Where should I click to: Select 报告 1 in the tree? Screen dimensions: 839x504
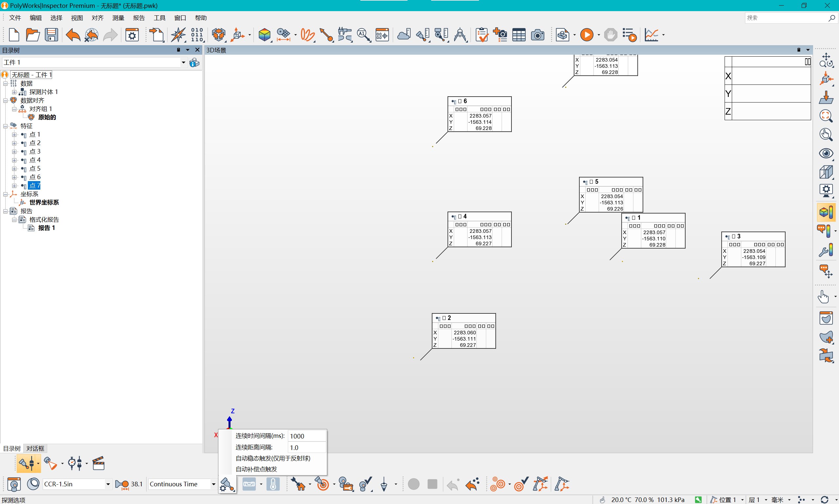point(46,228)
